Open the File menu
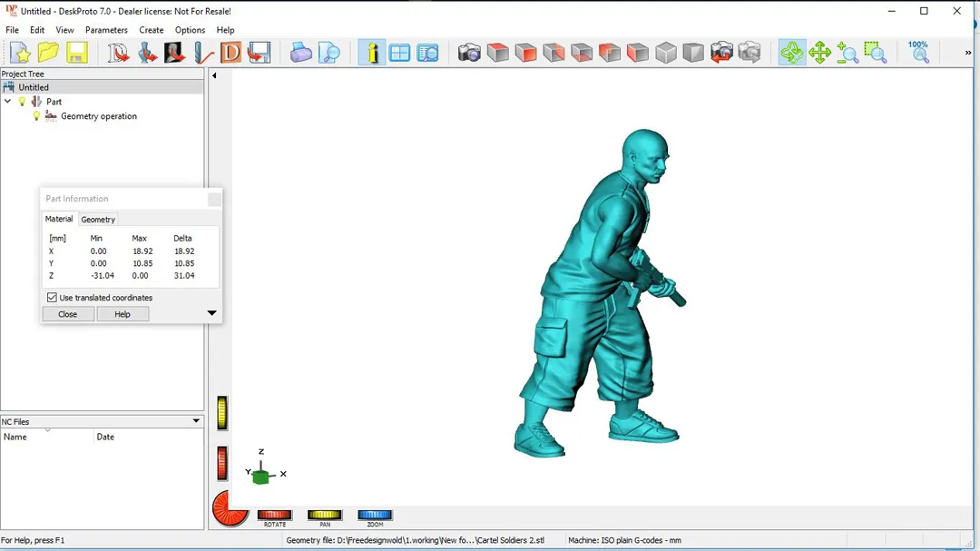 click(x=12, y=30)
